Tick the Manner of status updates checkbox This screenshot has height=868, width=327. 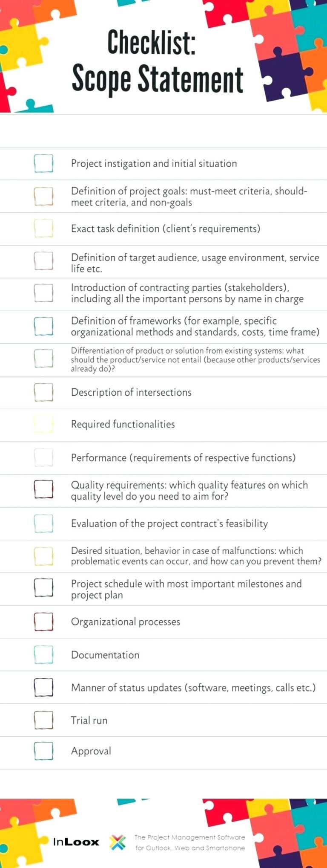[43, 687]
